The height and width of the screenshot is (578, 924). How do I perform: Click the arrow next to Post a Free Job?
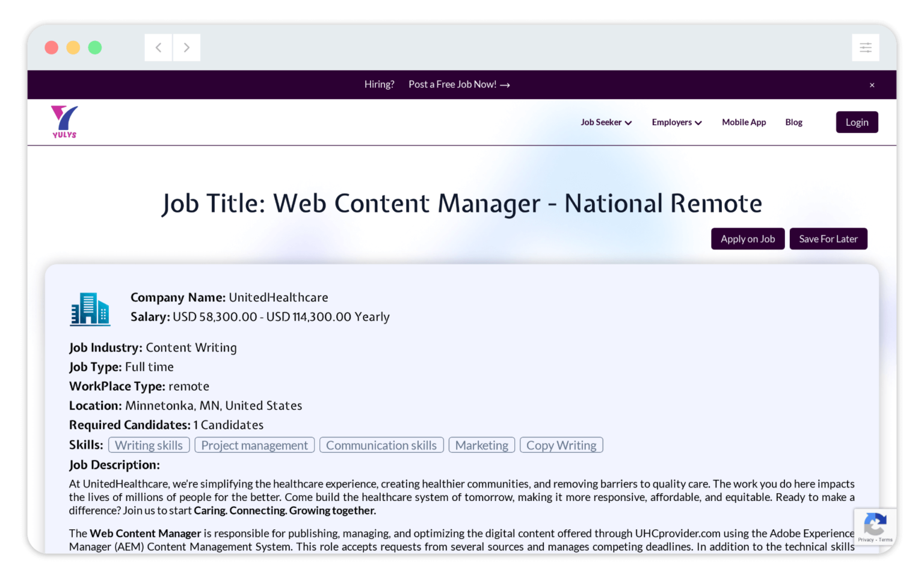505,84
